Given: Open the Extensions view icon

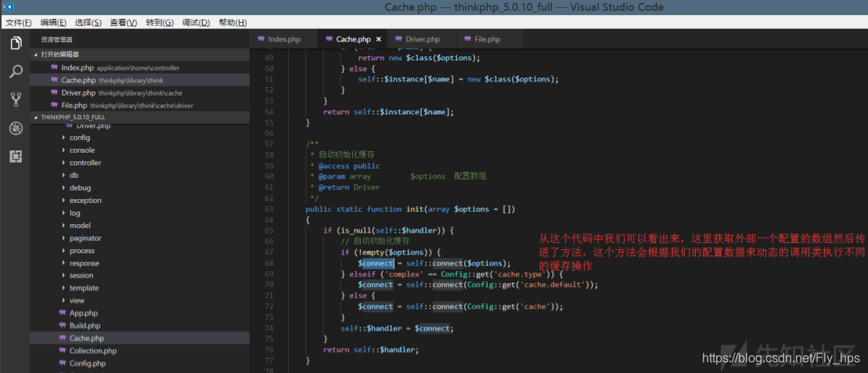Looking at the screenshot, I should click(16, 157).
